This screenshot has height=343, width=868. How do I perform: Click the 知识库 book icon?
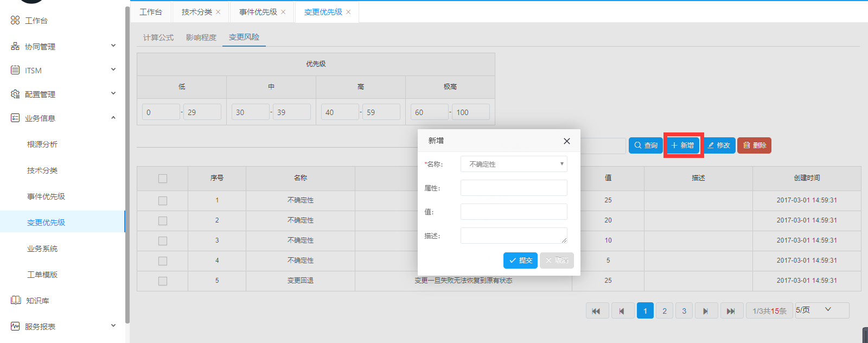pyautogui.click(x=15, y=300)
